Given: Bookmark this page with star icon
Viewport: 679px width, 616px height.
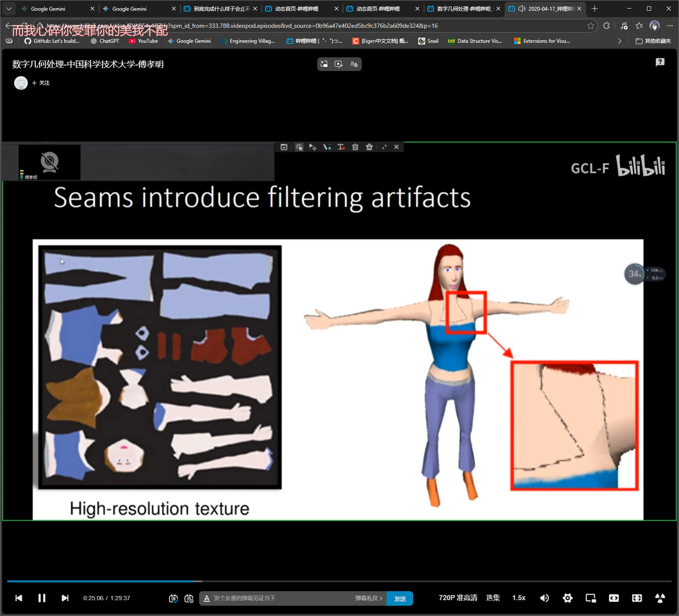Looking at the screenshot, I should tap(591, 26).
